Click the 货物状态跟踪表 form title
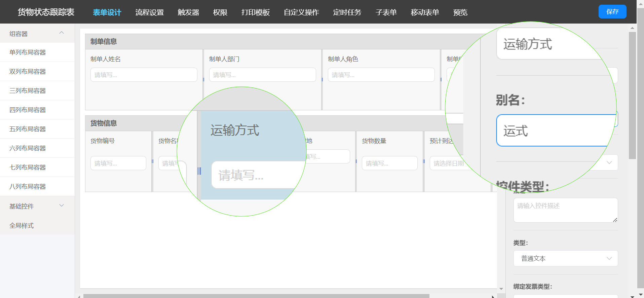Viewport: 644px width, 298px height. 46,12
